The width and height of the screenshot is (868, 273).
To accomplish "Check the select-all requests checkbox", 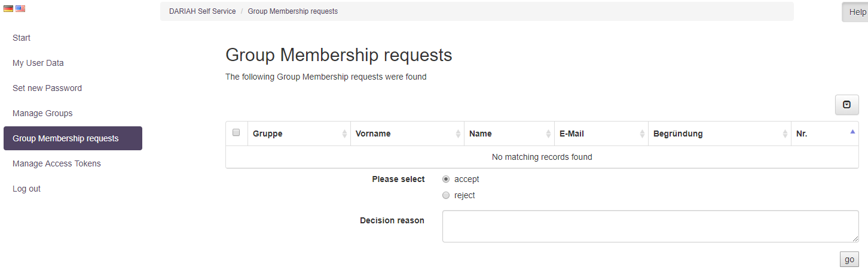I will (x=236, y=133).
